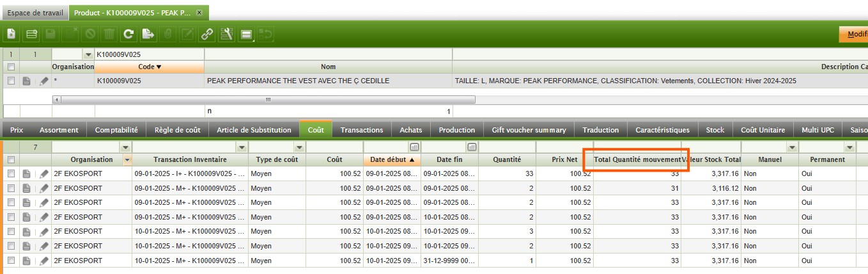Edit the row ending 31-12-9999 with pencil
The width and height of the screenshot is (868, 274).
coord(43,261)
